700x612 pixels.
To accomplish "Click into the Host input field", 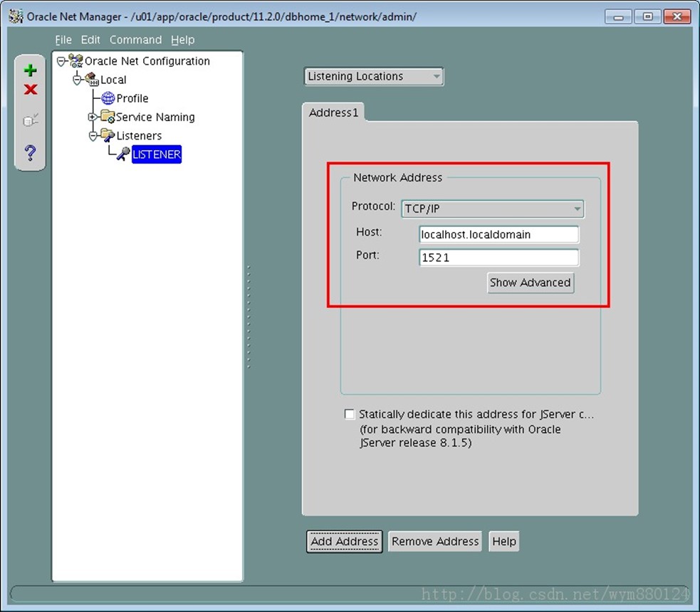I will [498, 234].
